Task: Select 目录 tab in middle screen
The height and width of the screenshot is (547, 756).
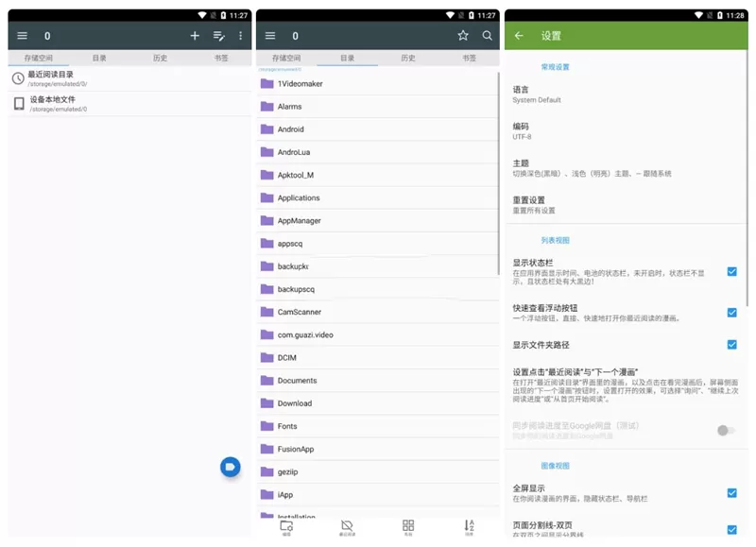Action: [x=347, y=58]
